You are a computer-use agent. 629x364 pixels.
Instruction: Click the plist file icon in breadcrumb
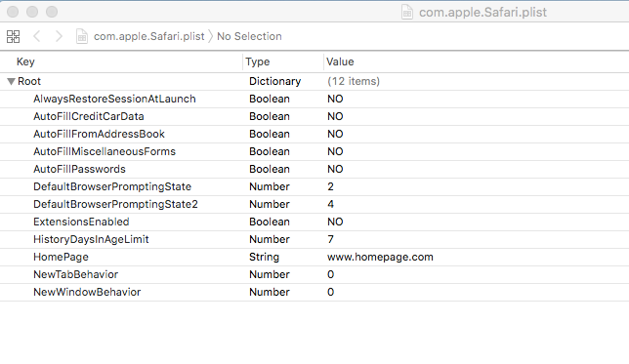point(82,36)
